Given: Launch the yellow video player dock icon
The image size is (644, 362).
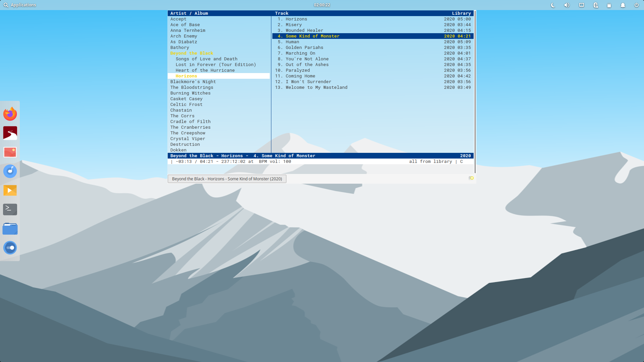Looking at the screenshot, I should 10,190.
